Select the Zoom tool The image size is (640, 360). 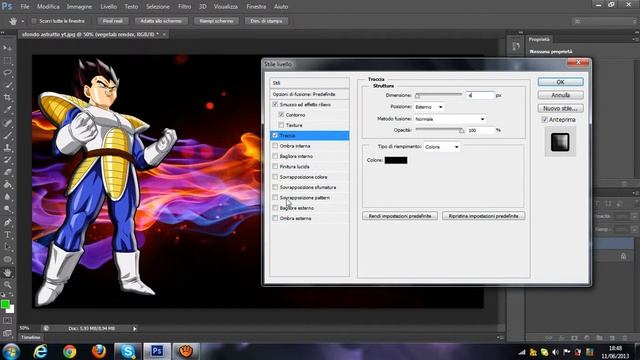point(7,285)
